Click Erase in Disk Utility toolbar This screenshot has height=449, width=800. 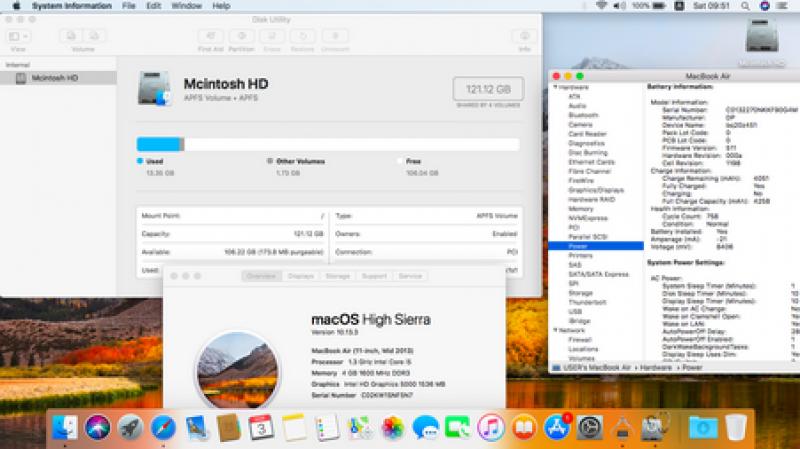pos(272,36)
